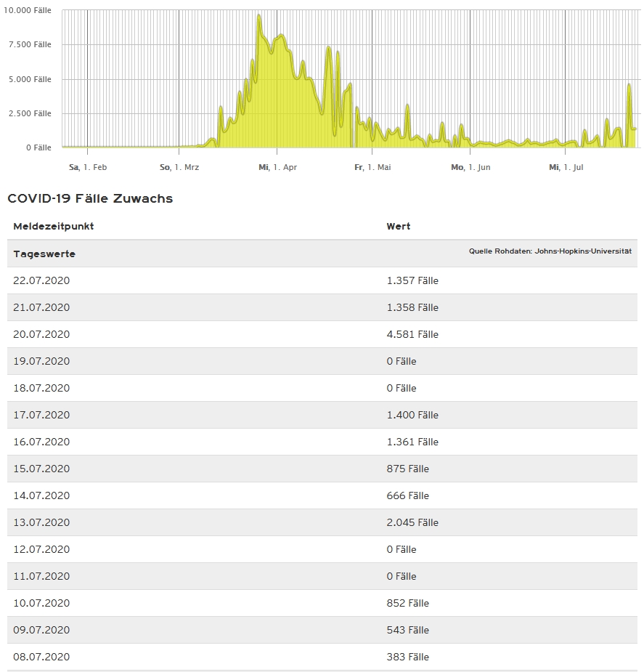
Task: Select the Tageswerte section row
Action: pyautogui.click(x=44, y=254)
